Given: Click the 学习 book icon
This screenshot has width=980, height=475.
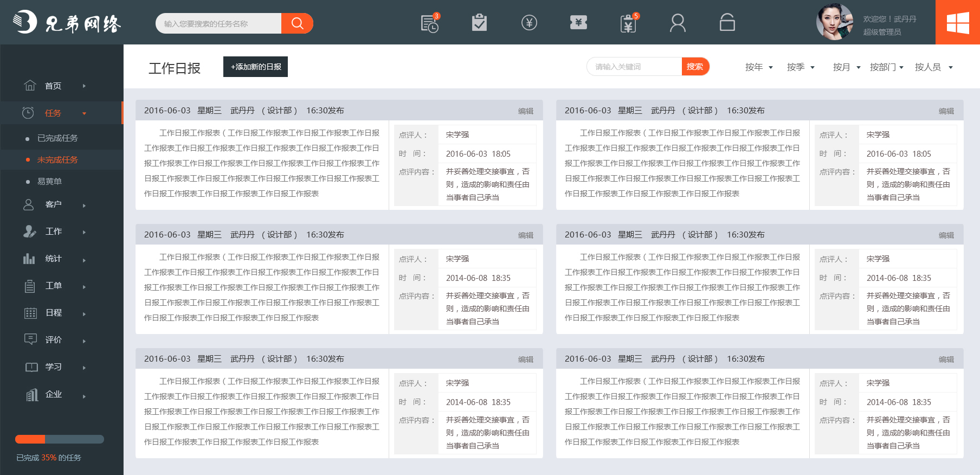Looking at the screenshot, I should pyautogui.click(x=31, y=367).
